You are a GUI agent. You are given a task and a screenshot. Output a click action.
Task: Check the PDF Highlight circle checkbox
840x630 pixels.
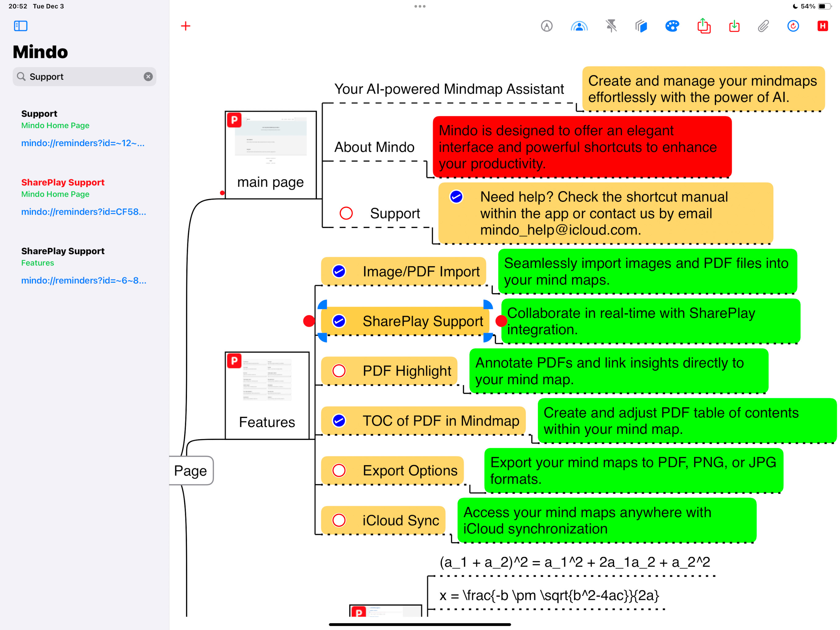pyautogui.click(x=339, y=371)
